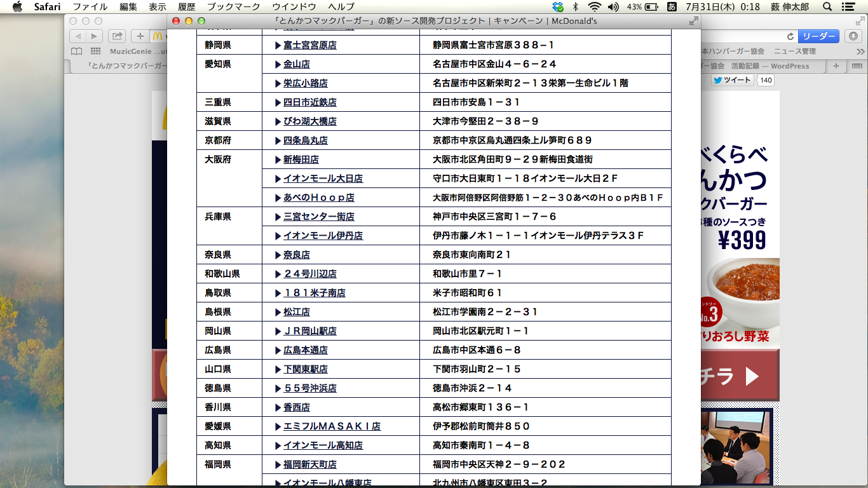Open the イオンモール高知店 link
The width and height of the screenshot is (868, 488).
coord(323,445)
